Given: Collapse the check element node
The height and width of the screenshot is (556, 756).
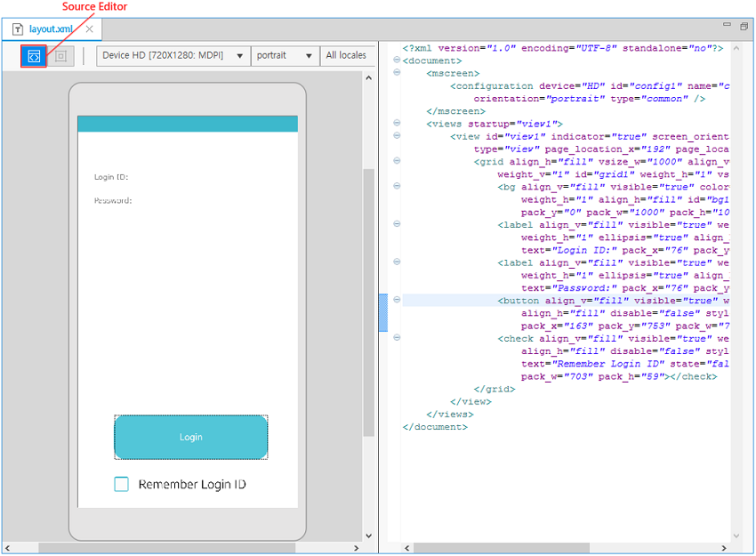Looking at the screenshot, I should (397, 338).
